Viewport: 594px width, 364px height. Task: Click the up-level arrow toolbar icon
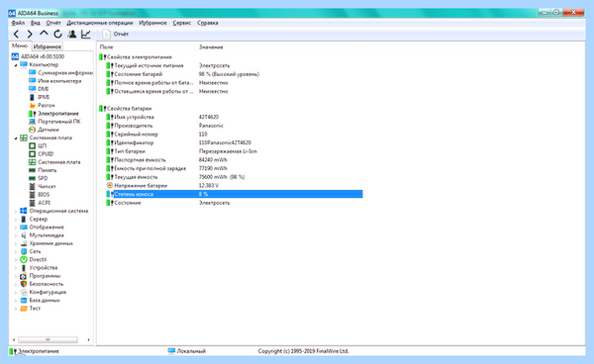click(44, 34)
